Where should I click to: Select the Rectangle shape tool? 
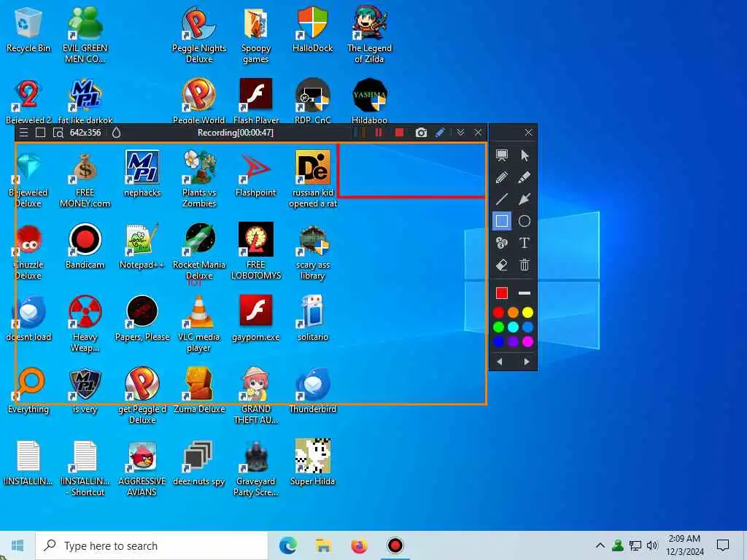click(x=502, y=221)
